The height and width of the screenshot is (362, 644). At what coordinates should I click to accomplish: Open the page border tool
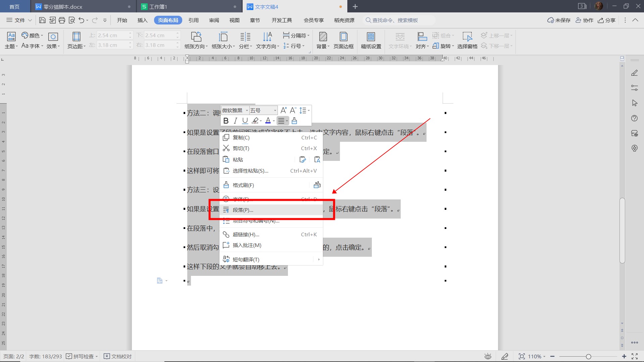343,37
